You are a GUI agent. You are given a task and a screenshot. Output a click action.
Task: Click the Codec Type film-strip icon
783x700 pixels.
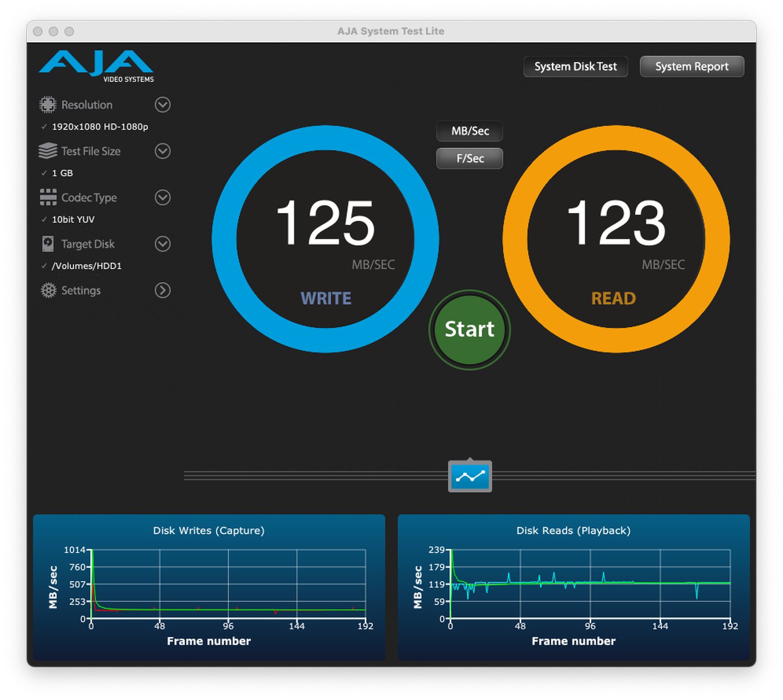click(48, 197)
